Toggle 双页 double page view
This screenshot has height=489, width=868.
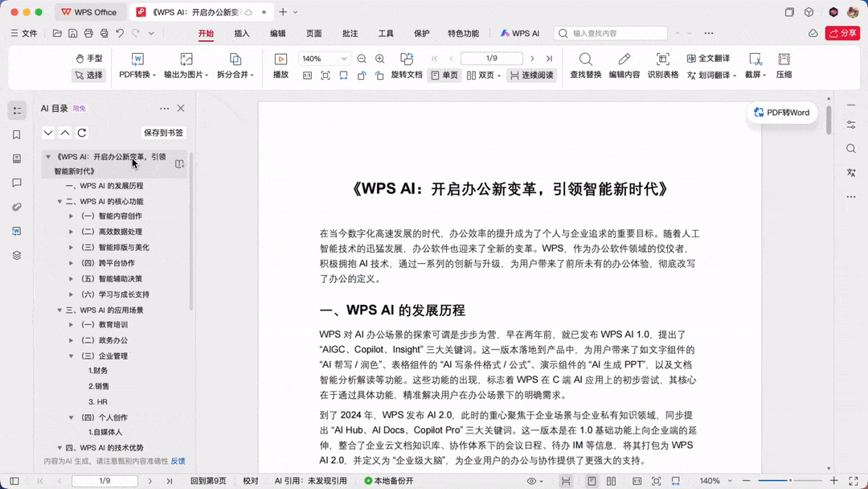click(483, 75)
